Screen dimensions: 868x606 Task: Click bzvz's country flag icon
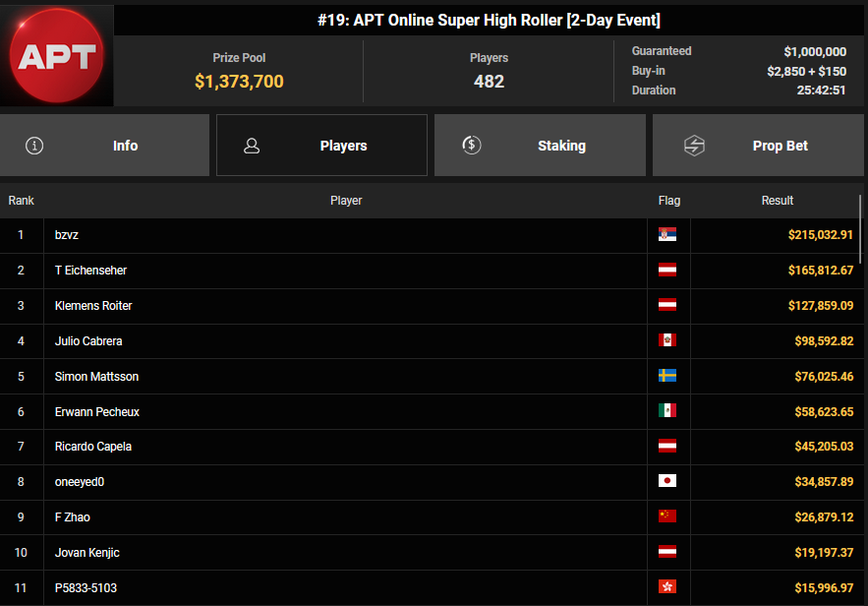click(667, 235)
